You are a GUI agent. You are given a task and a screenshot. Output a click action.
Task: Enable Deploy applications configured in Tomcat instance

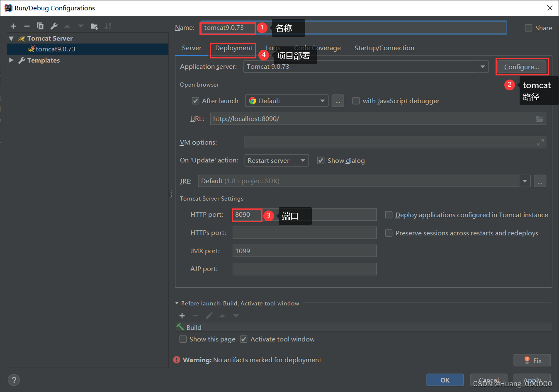tap(389, 215)
